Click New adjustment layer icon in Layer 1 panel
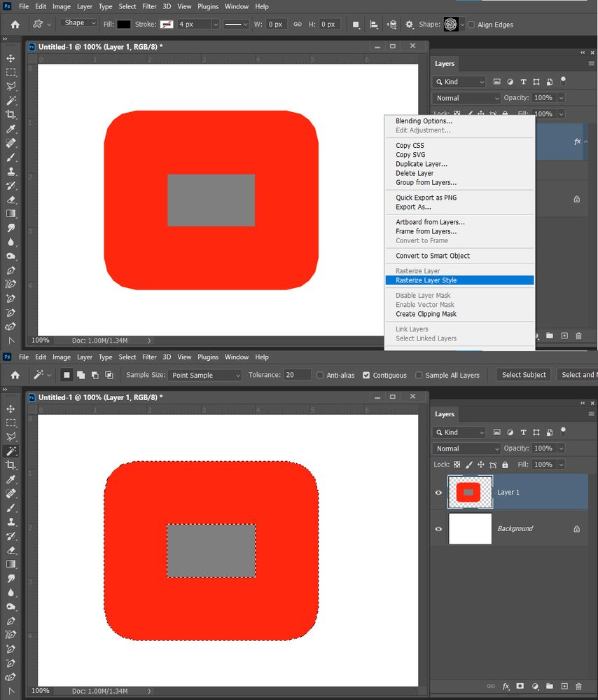Viewport: 598px width, 700px height. tap(535, 686)
